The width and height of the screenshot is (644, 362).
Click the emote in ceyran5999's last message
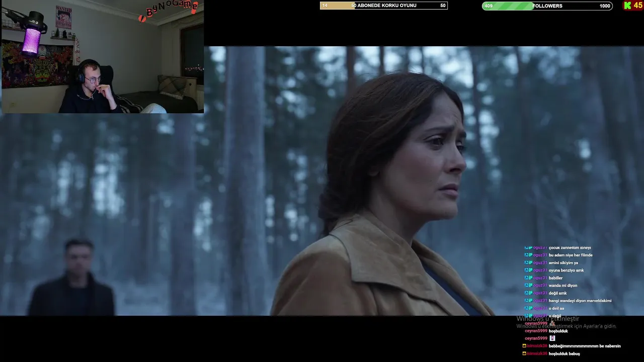pos(552,338)
